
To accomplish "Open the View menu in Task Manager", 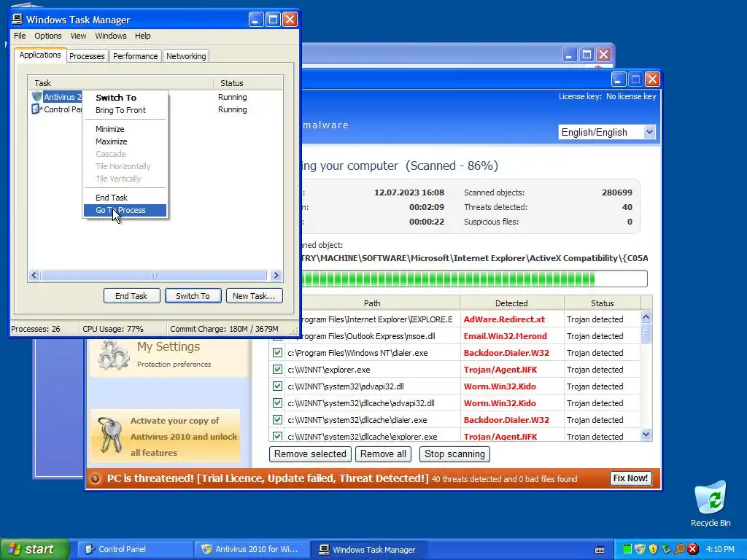I will tap(78, 36).
